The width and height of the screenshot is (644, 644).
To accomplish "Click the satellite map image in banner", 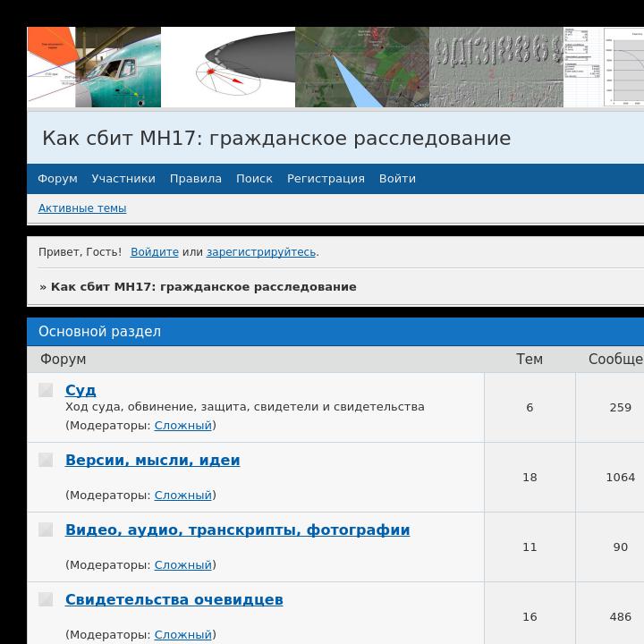I will click(362, 67).
